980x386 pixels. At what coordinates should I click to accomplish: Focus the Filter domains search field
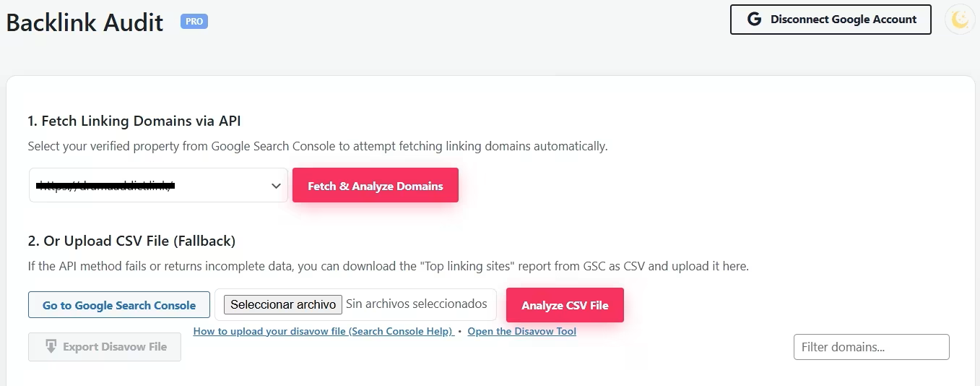pyautogui.click(x=871, y=347)
